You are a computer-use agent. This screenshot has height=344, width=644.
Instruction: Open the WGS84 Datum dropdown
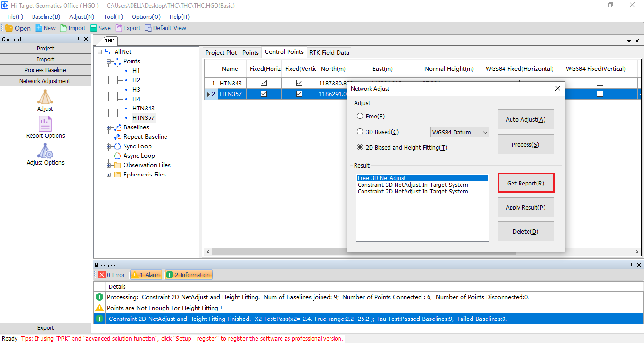[x=460, y=133]
